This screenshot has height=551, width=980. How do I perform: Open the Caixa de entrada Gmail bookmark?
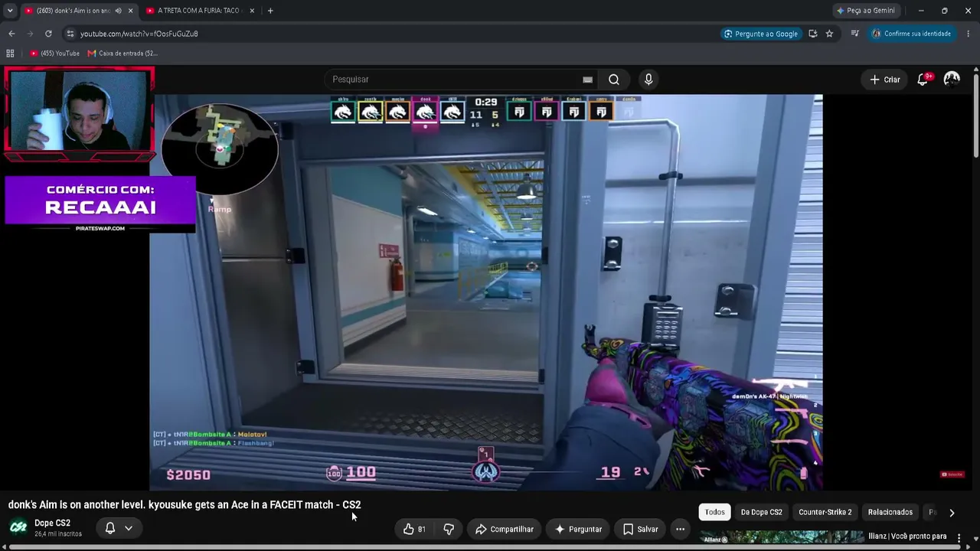pos(122,54)
